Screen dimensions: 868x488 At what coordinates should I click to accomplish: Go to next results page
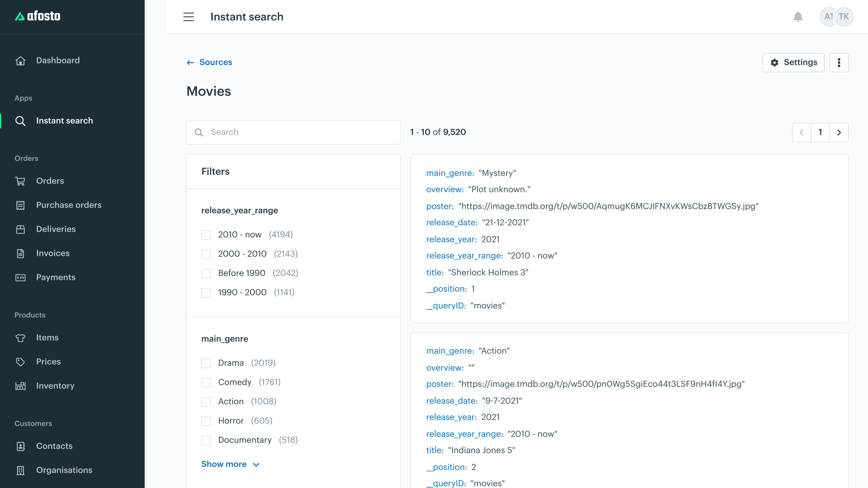pos(839,133)
